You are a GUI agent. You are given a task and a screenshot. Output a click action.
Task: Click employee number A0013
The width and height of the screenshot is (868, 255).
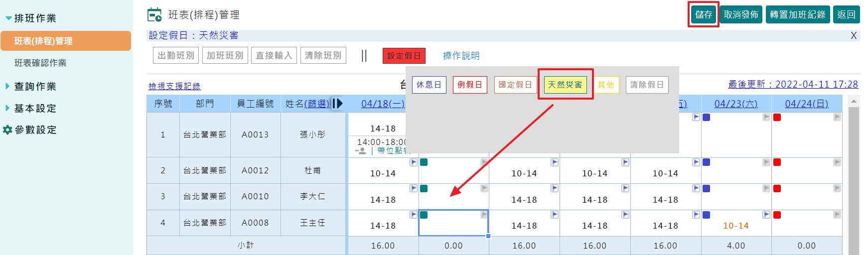(255, 134)
